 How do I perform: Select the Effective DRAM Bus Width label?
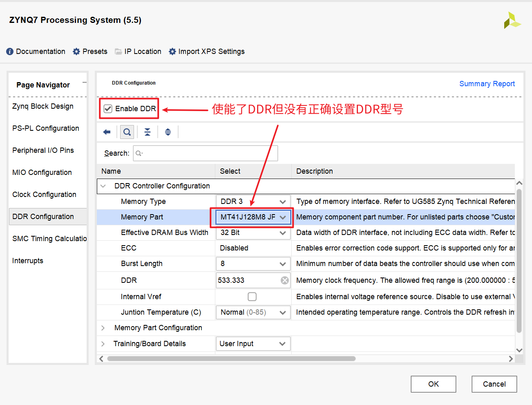click(x=165, y=233)
